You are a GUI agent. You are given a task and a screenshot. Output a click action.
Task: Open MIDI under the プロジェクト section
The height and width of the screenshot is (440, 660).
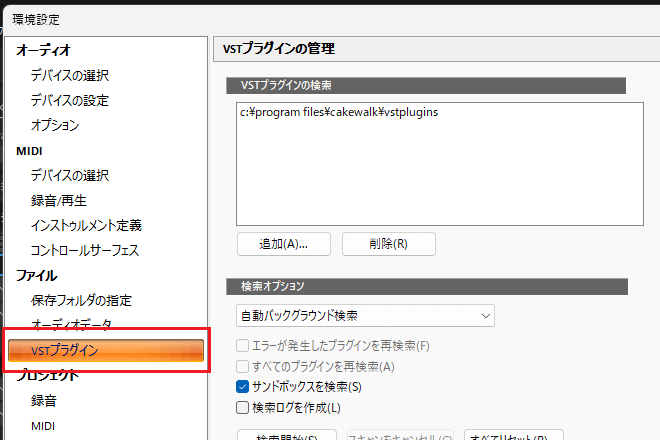43,426
